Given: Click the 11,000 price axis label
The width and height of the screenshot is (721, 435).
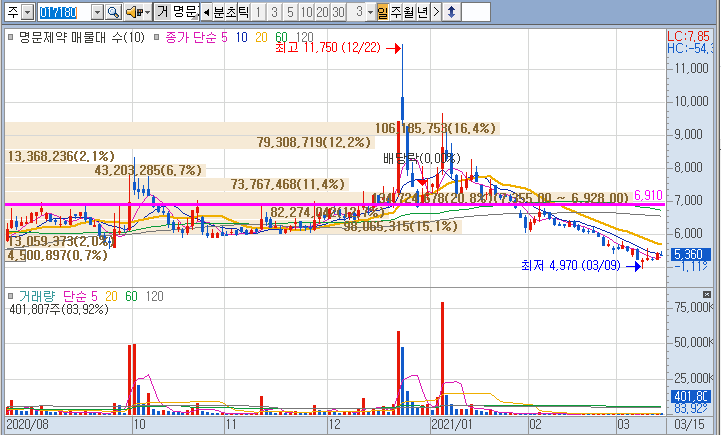Looking at the screenshot, I should [x=691, y=69].
